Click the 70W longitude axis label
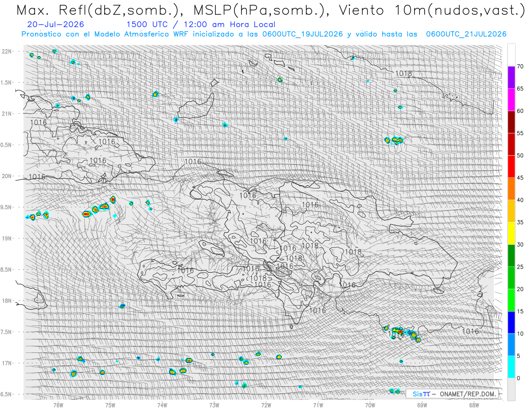 370,404
